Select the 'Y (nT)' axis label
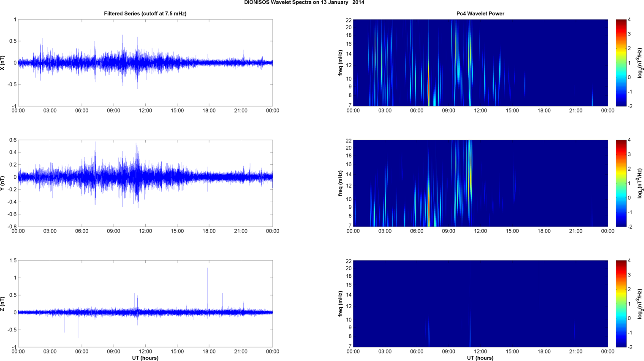The width and height of the screenshot is (644, 361). (x=3, y=183)
